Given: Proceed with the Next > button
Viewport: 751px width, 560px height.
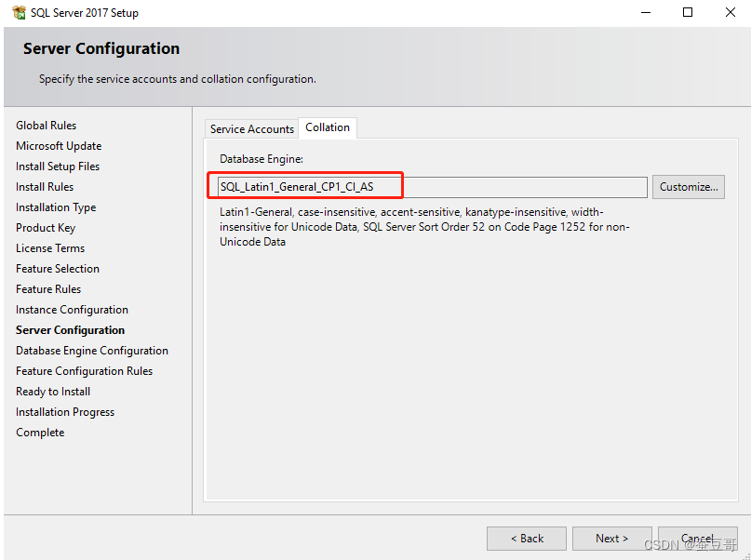Looking at the screenshot, I should click(611, 539).
